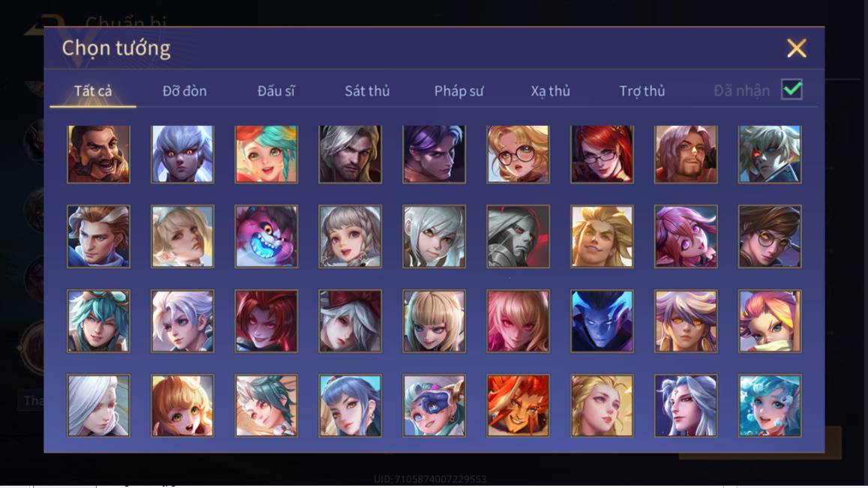Select the fiery orange demon hero
This screenshot has width=868, height=488.
click(x=518, y=406)
